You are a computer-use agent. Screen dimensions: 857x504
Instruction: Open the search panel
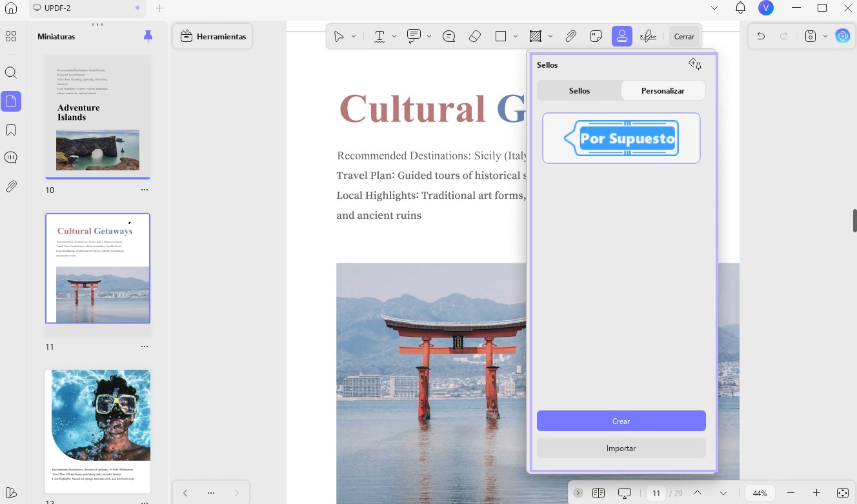pyautogui.click(x=10, y=72)
